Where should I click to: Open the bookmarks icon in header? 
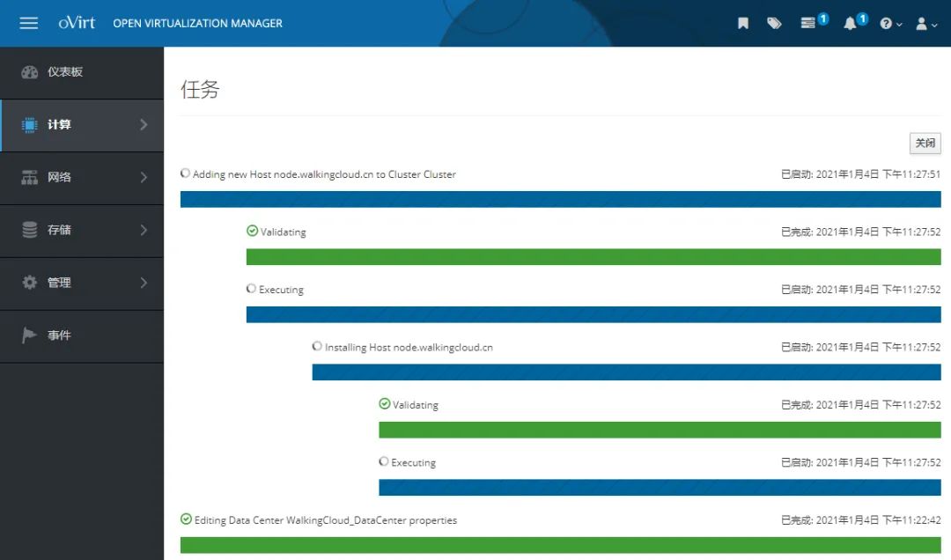click(743, 23)
